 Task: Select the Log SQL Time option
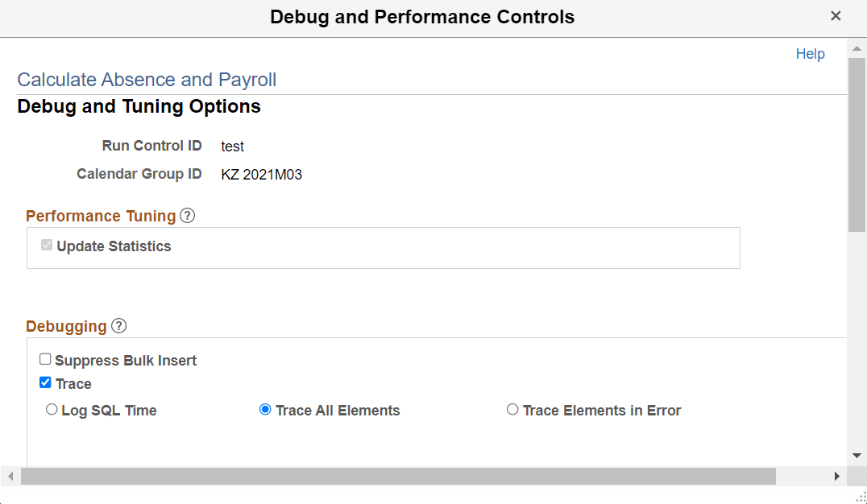[52, 409]
